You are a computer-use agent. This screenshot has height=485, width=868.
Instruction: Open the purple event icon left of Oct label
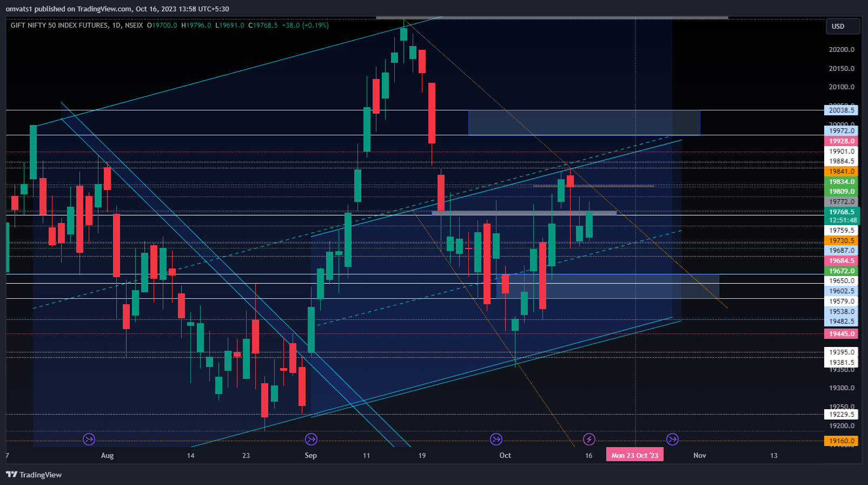[496, 439]
